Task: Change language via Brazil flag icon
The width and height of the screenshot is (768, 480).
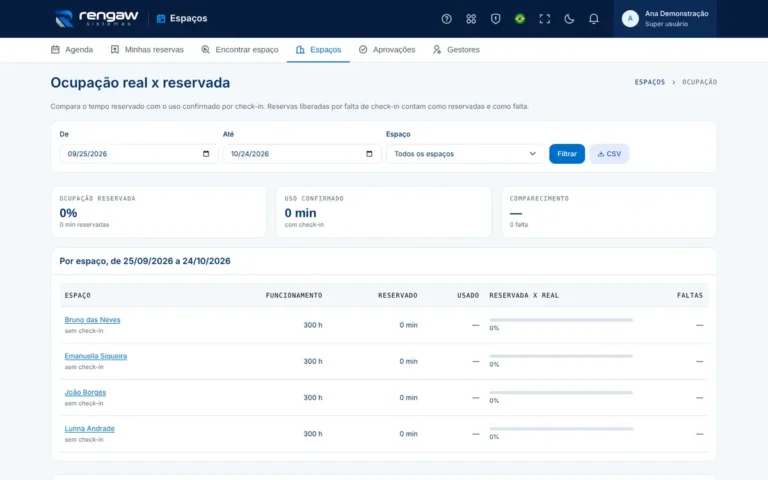Action: [x=520, y=19]
